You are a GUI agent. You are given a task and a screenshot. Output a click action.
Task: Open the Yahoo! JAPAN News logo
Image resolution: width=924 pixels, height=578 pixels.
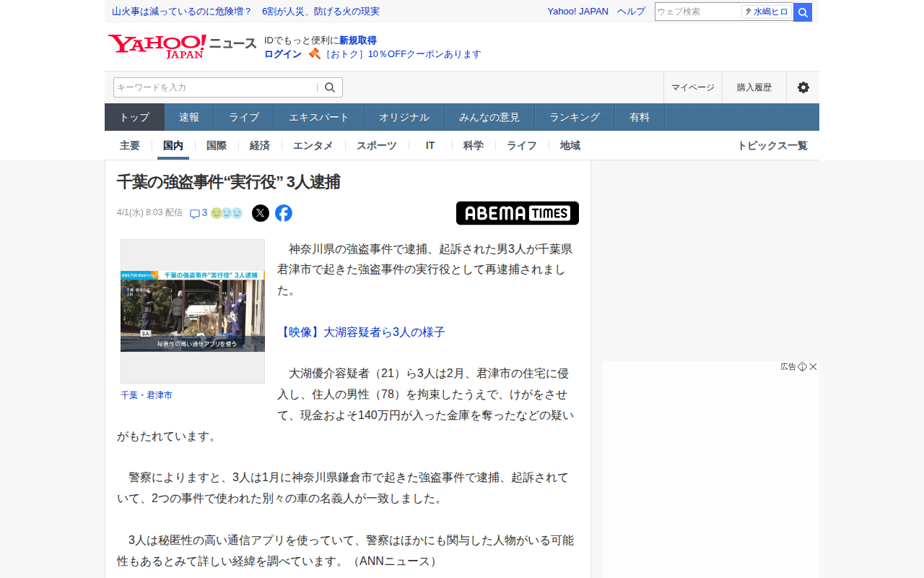click(x=182, y=46)
